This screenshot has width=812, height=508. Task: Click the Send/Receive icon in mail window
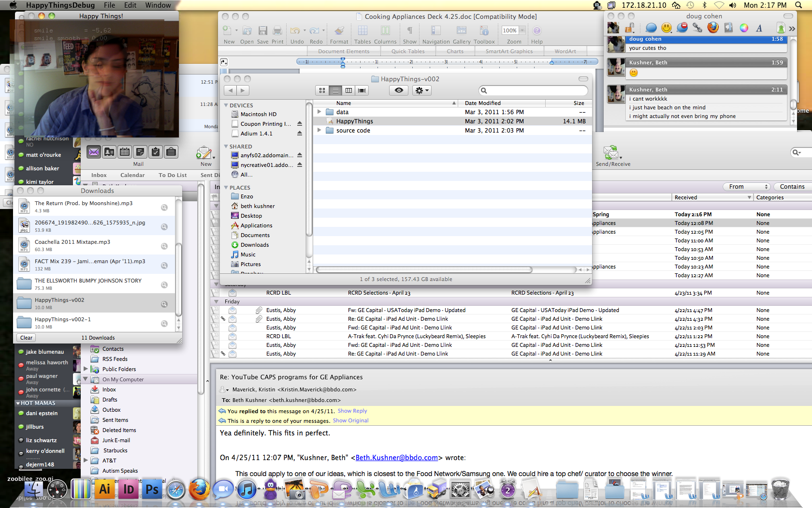[x=611, y=152]
